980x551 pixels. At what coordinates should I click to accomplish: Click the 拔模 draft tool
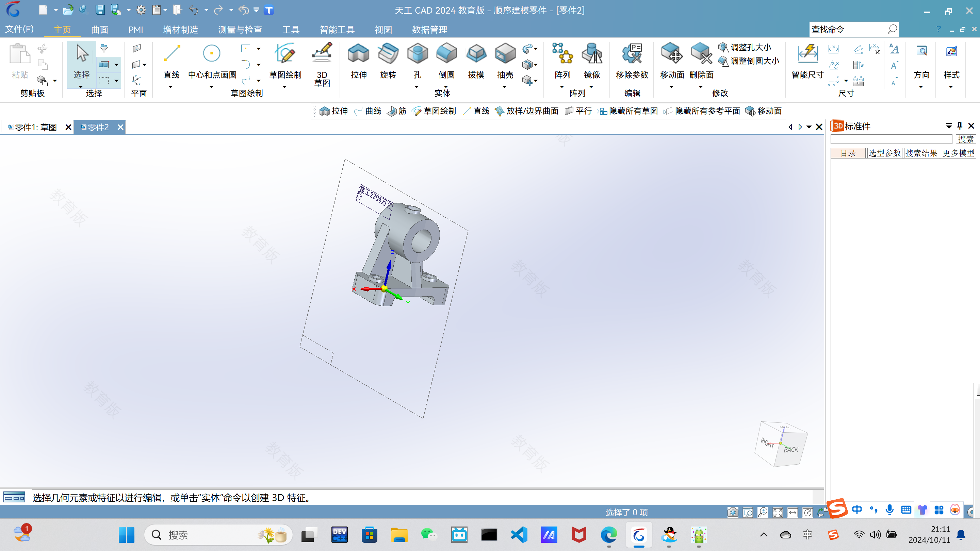(476, 61)
